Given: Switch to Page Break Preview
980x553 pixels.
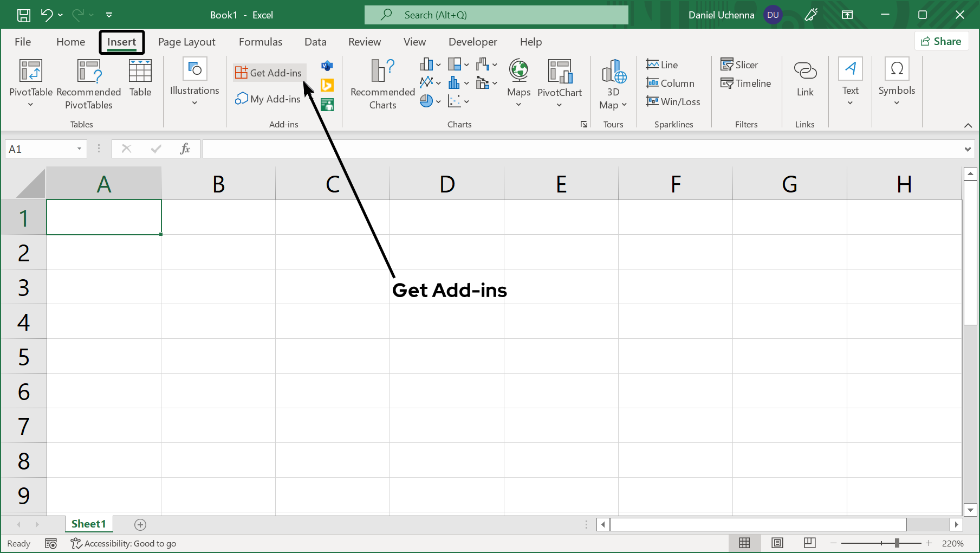Looking at the screenshot, I should click(x=810, y=543).
